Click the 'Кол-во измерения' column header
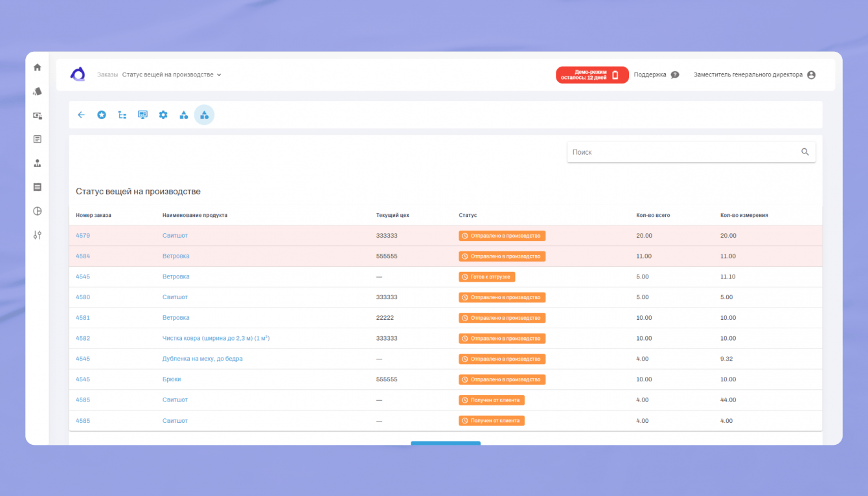Screen dimensions: 868x496 (744, 215)
